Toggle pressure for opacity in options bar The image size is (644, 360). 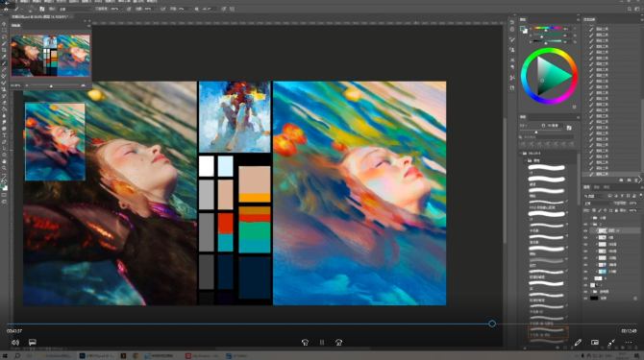129,9
